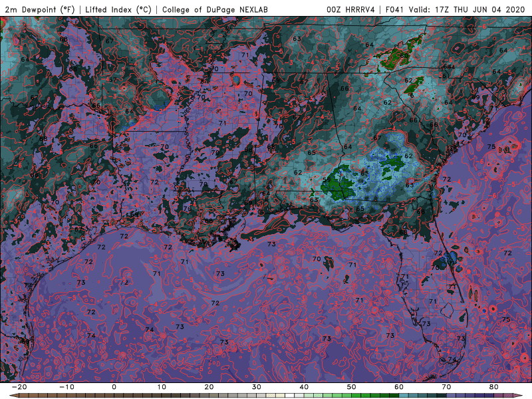Select the "00Z HRRRV4" model run text
Viewport: 532px width, 399px height.
(350, 9)
